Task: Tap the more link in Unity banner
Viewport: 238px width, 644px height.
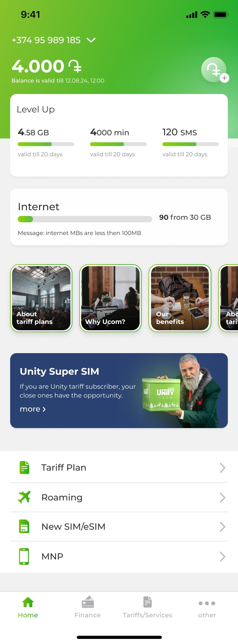Action: (x=33, y=409)
